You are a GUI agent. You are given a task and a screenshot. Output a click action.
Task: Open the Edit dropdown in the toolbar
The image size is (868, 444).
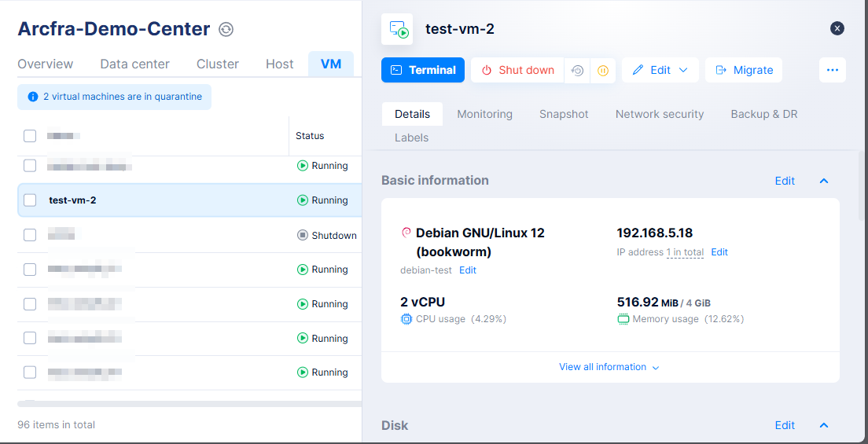point(660,70)
